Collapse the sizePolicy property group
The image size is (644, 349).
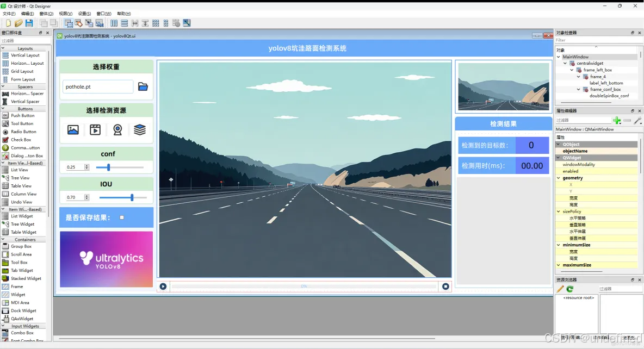coord(559,211)
